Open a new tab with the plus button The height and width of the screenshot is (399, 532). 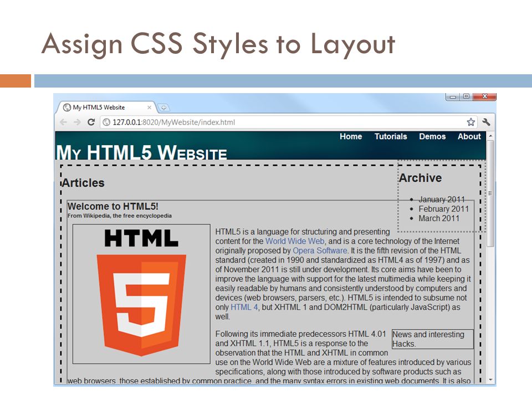[163, 108]
